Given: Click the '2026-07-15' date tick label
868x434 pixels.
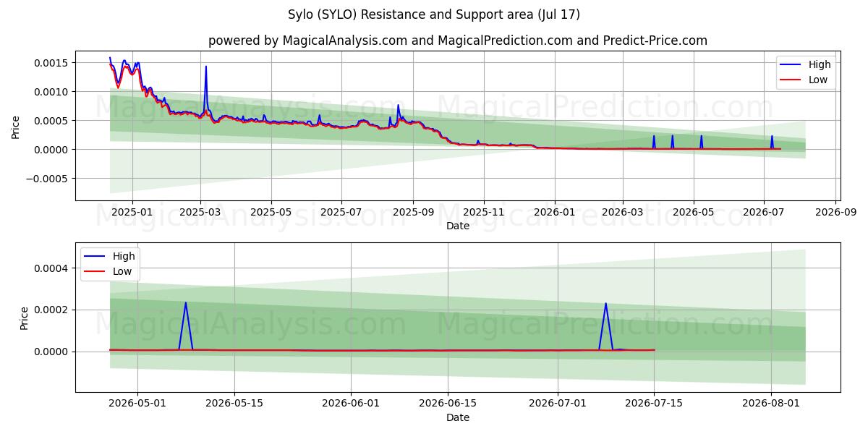Looking at the screenshot, I should (x=654, y=404).
